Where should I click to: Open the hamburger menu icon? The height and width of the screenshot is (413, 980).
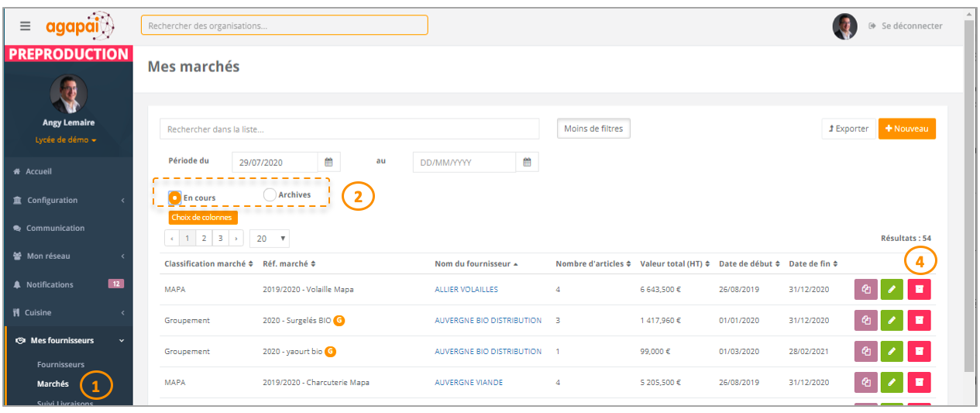click(x=26, y=26)
